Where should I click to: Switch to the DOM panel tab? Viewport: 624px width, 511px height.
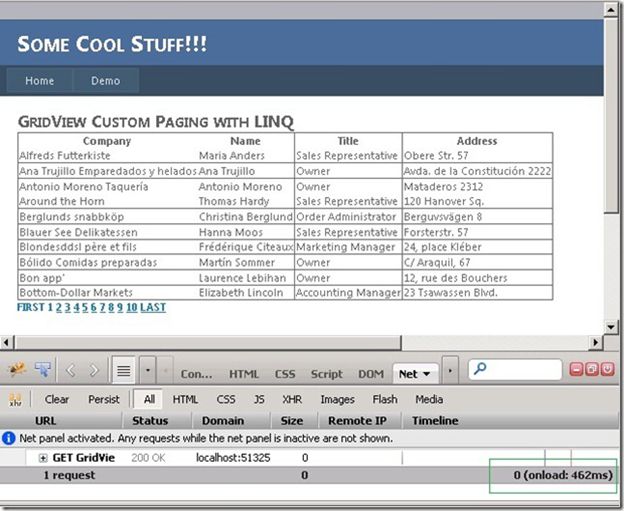371,374
